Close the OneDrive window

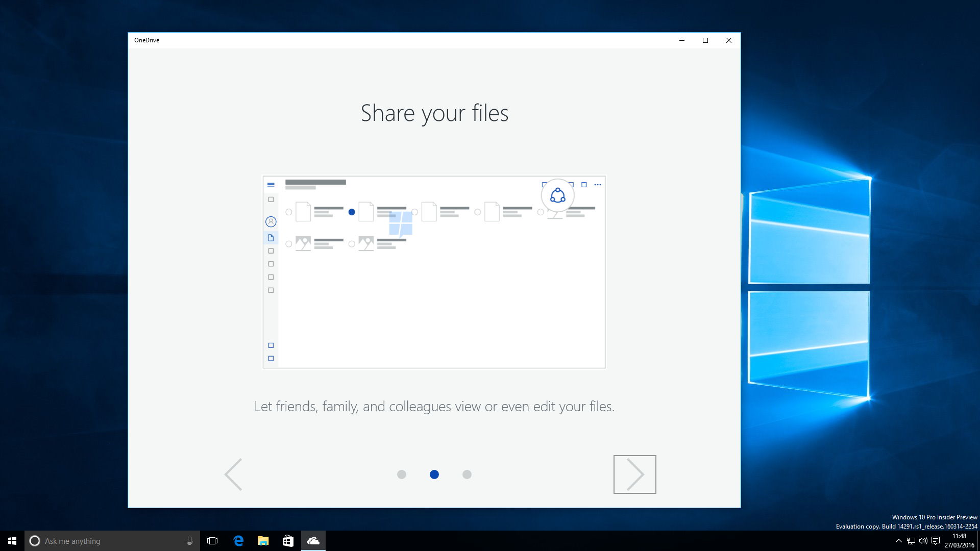coord(729,40)
